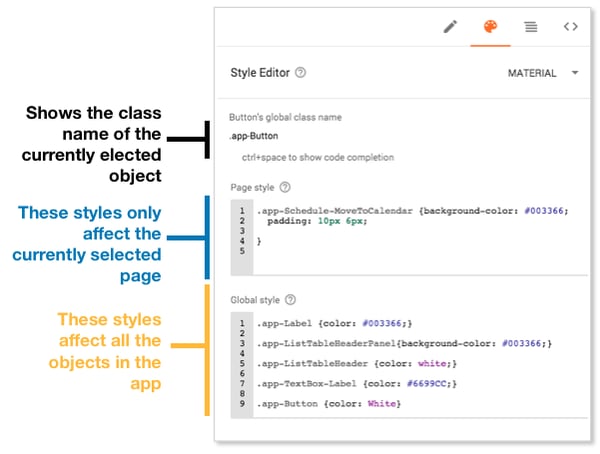Click the .app-Label rule in Global style
600x454 pixels.
(334, 323)
